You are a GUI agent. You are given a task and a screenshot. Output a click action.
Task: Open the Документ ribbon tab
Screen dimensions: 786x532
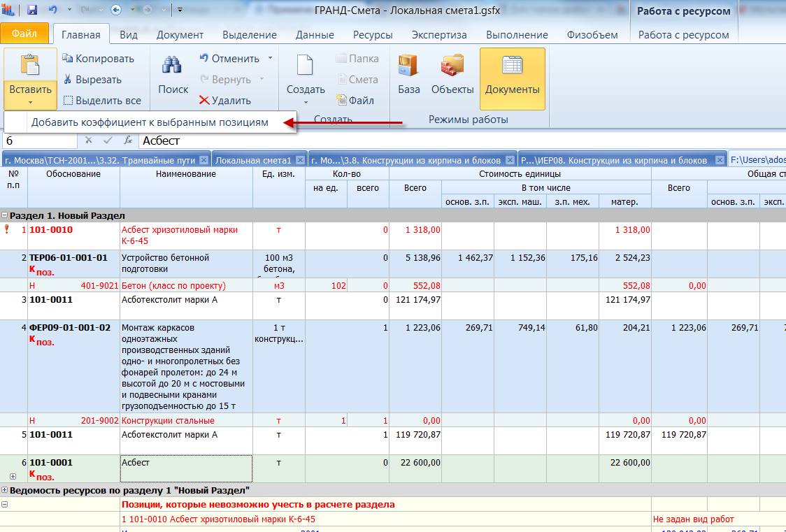pyautogui.click(x=180, y=35)
